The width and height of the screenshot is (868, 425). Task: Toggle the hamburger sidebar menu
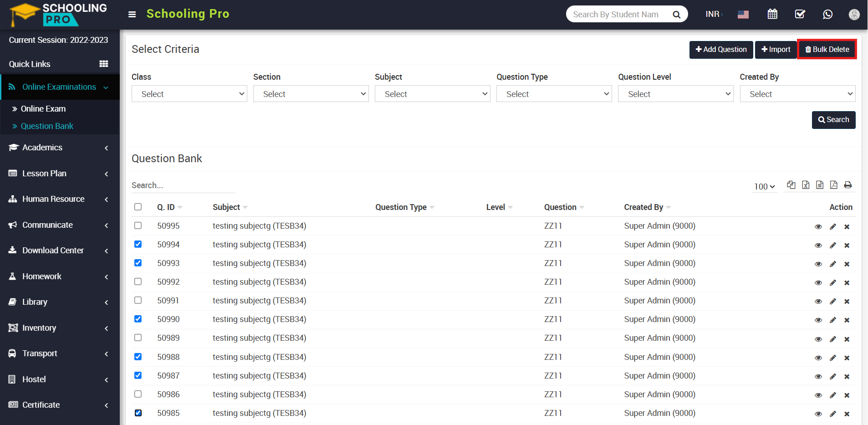coord(132,14)
